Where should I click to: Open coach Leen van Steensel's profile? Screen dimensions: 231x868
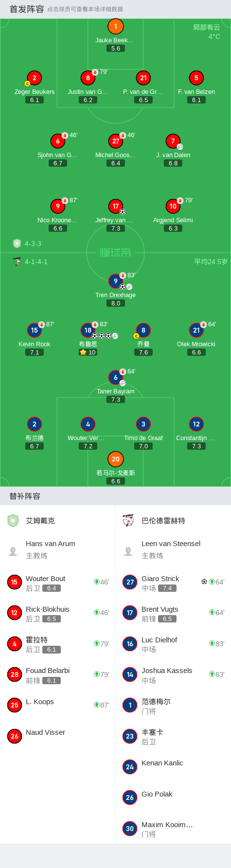173,549
